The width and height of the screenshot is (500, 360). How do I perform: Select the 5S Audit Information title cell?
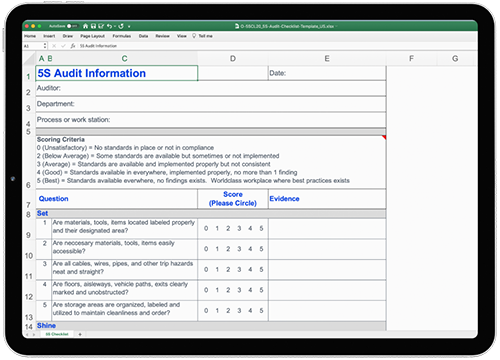point(117,73)
